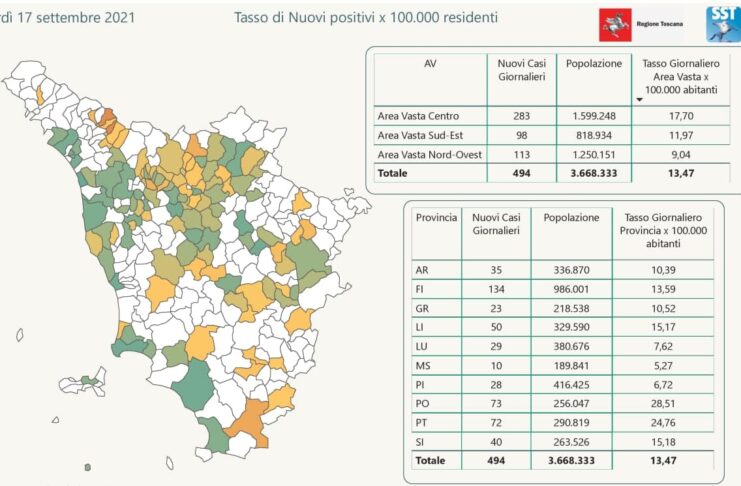The width and height of the screenshot is (741, 486).
Task: Select the Area Vasta Centro row label
Action: 418,116
